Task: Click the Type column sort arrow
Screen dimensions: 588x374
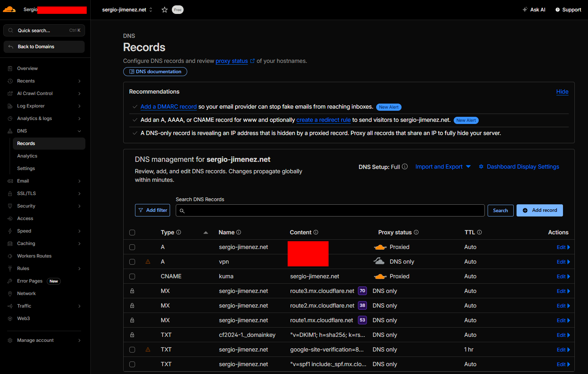Action: tap(206, 233)
